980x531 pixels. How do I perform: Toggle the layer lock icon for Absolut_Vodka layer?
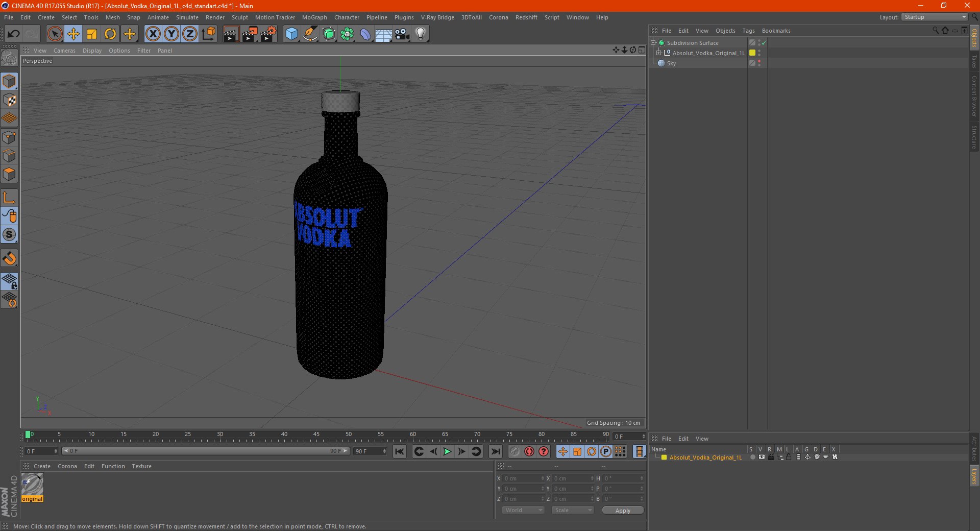tap(789, 457)
